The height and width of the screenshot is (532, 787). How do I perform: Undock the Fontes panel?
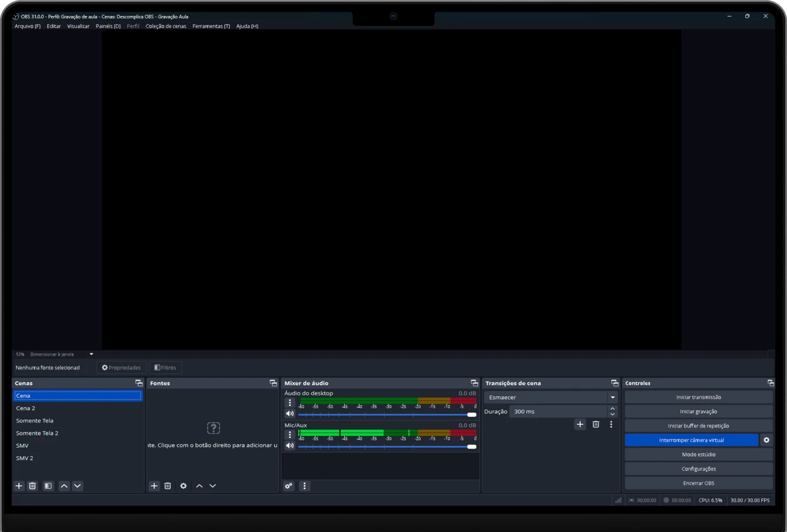274,383
